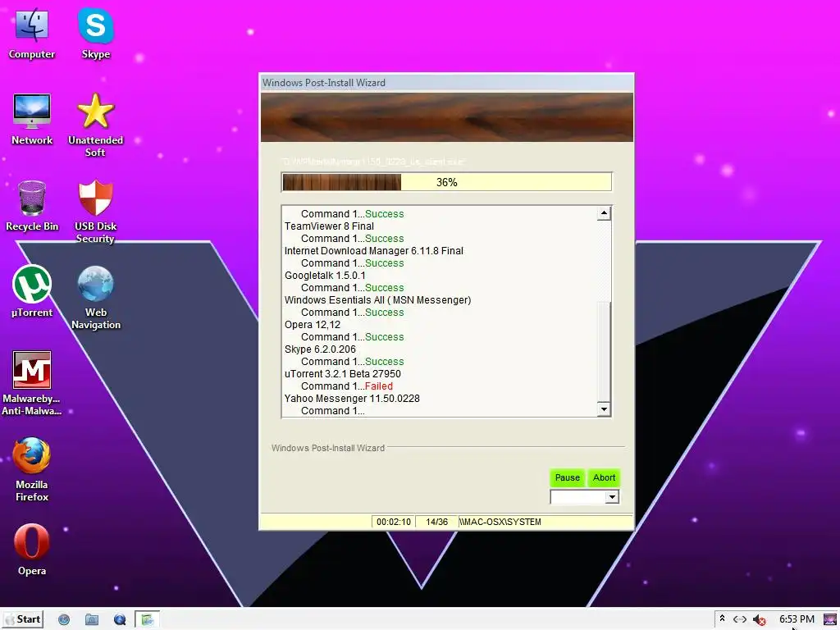Open the folder icon in quick launch
The height and width of the screenshot is (630, 840).
[x=92, y=620]
